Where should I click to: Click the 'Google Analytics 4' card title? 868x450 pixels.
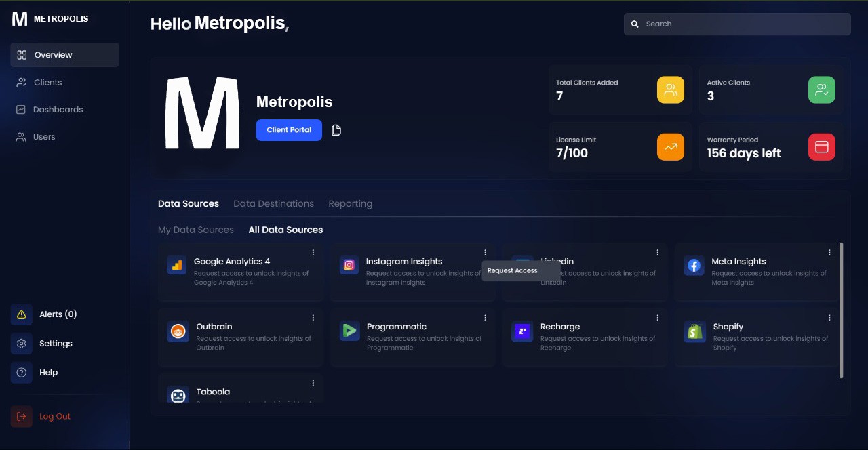232,262
